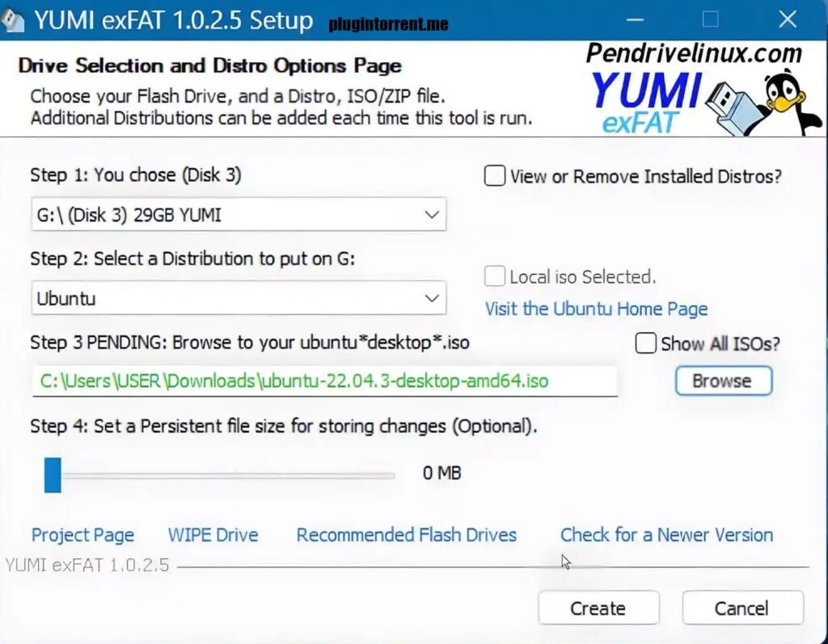
Task: Click the Step 1: You chose (Disk 3) label
Action: pyautogui.click(x=136, y=175)
